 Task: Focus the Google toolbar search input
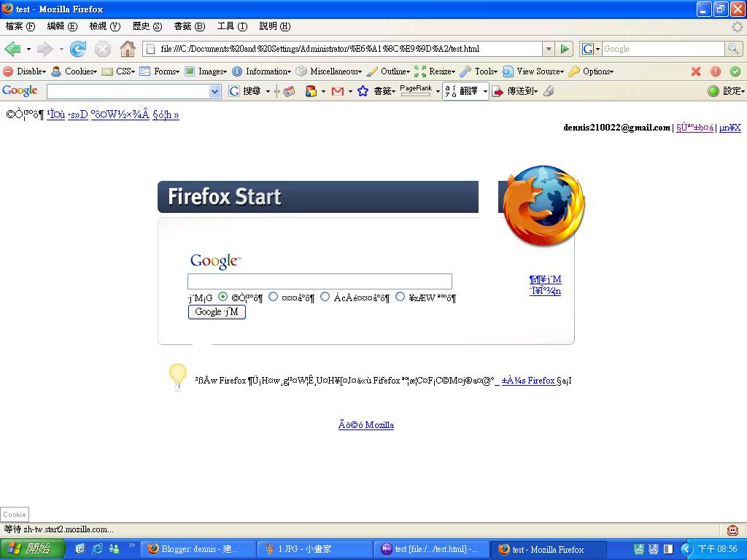point(128,91)
